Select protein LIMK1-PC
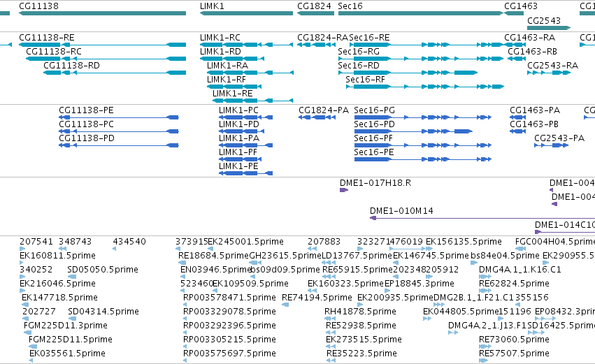Image resolution: width=595 pixels, height=364 pixels. pyautogui.click(x=238, y=110)
